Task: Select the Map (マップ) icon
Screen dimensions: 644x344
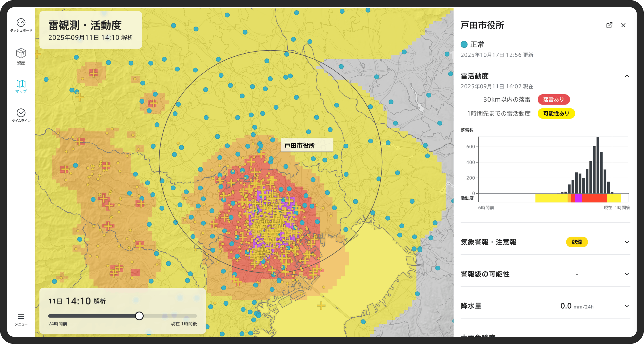Action: [x=21, y=84]
